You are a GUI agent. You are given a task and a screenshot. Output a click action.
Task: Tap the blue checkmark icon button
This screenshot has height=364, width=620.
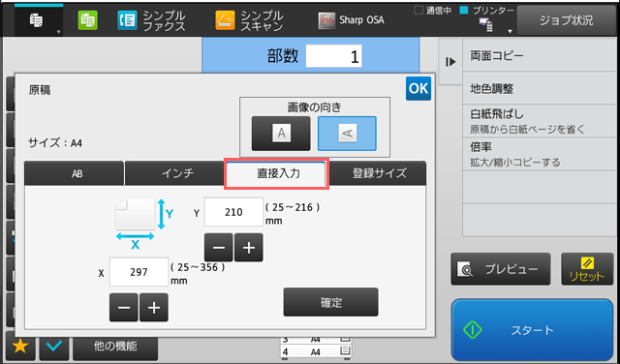(x=54, y=347)
